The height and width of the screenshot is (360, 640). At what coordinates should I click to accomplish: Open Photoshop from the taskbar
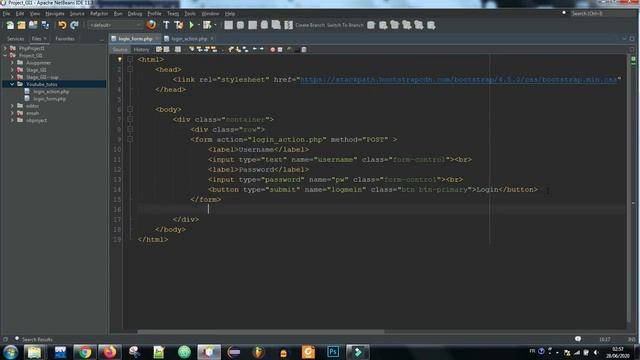point(333,352)
